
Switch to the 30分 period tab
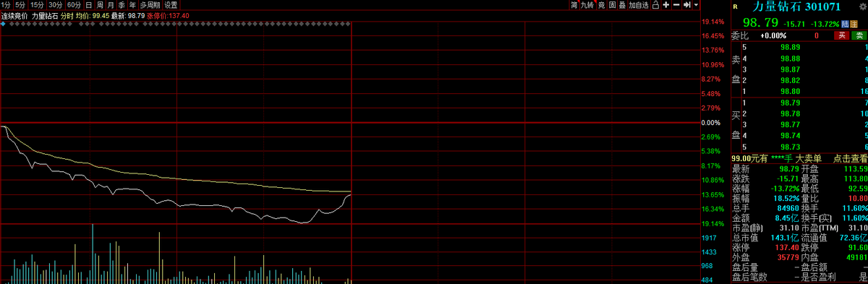[56, 4]
